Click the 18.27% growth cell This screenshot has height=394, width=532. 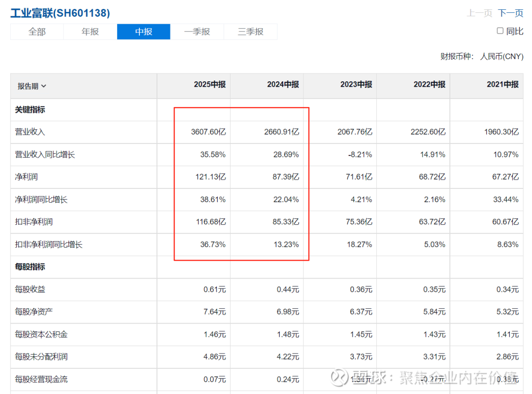[360, 245]
